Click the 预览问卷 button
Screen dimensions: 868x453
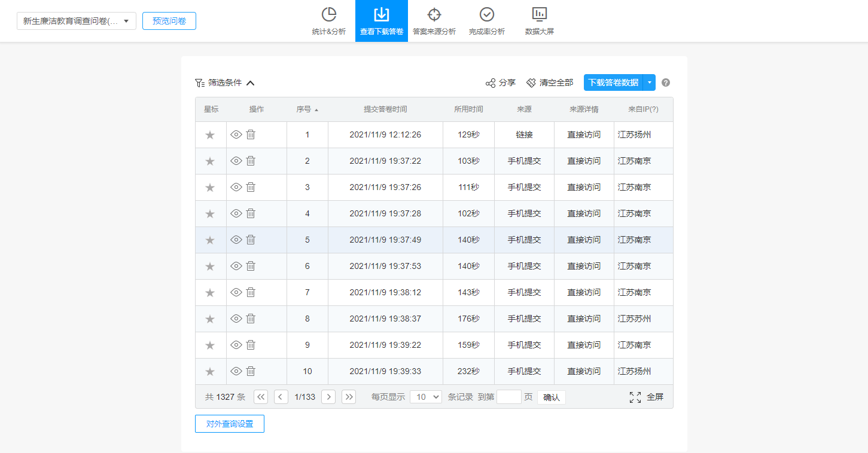(x=169, y=21)
